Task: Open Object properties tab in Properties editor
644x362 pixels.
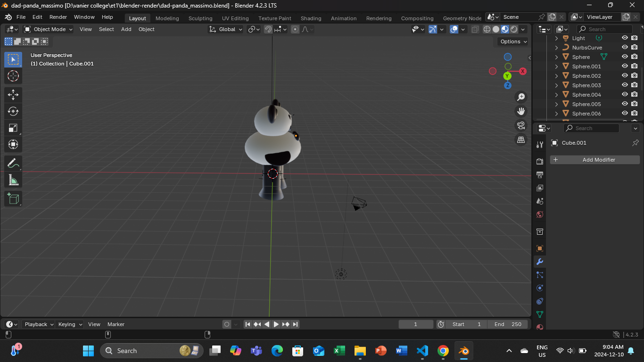Action: [x=540, y=248]
